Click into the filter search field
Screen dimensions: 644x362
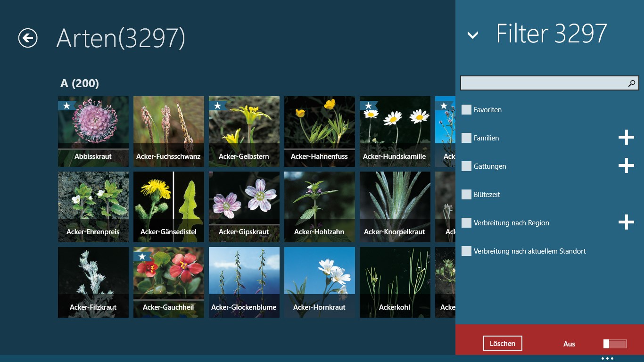(542, 83)
